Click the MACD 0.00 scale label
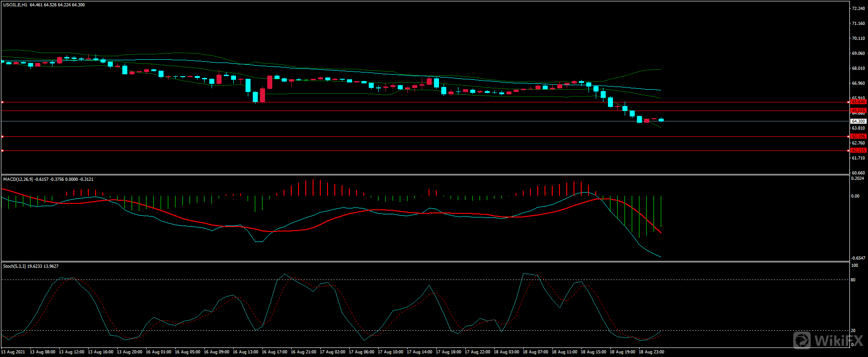Viewport: 868px width, 357px height. point(855,196)
